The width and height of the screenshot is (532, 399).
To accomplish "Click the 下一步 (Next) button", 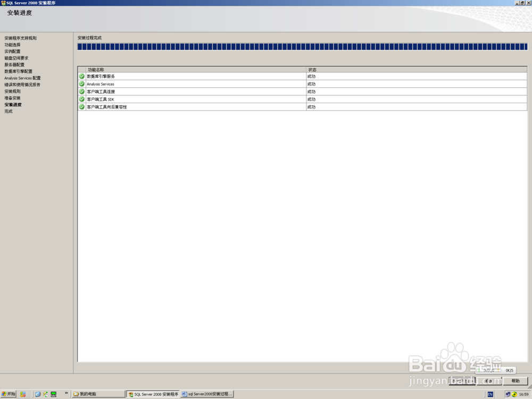I will 462,381.
